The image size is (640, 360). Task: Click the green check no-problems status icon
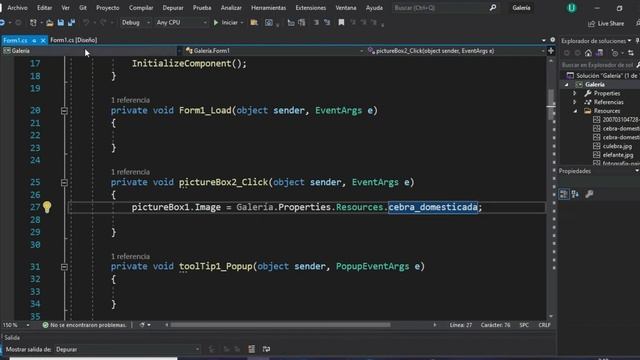coord(45,325)
